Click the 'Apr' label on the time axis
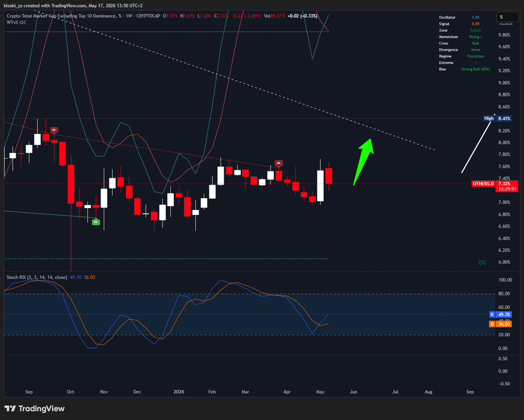The image size is (524, 420). (x=287, y=392)
